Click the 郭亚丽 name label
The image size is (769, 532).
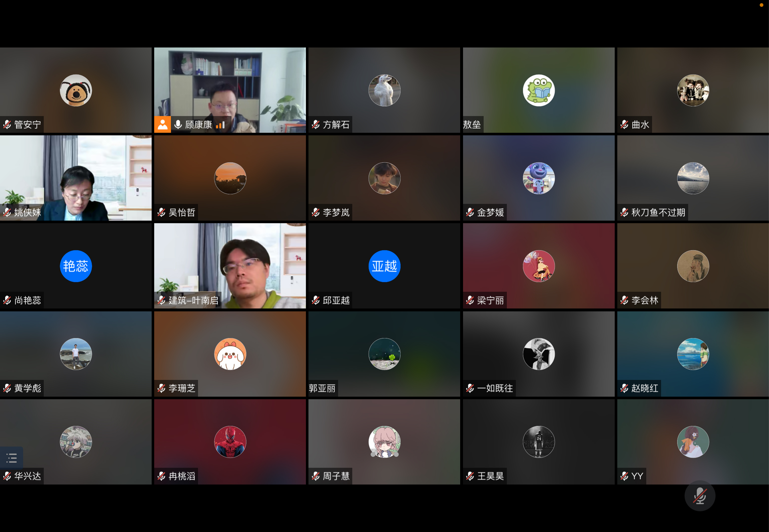[322, 388]
